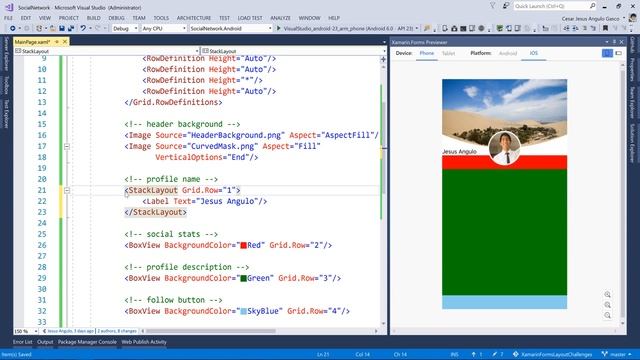Image resolution: width=640 pixels, height=360 pixels.
Task: Switch previewer to landscape orientation
Action: click(x=619, y=53)
